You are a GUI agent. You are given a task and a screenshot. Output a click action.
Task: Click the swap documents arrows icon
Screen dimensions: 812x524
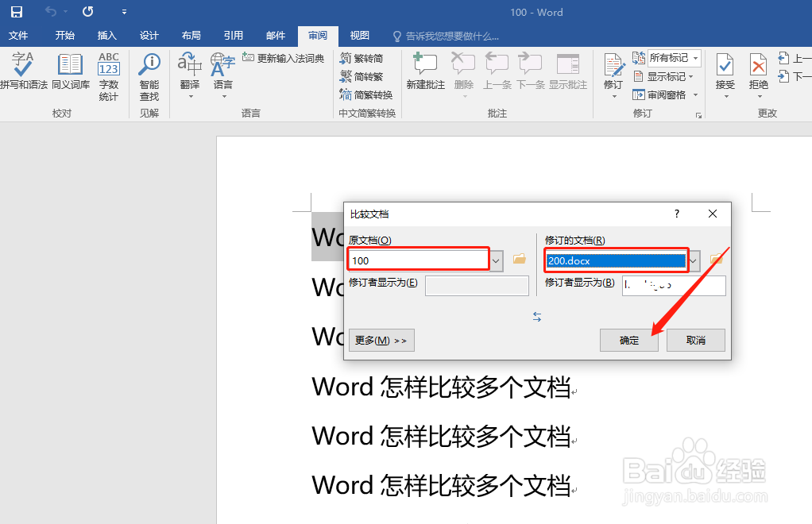point(537,317)
